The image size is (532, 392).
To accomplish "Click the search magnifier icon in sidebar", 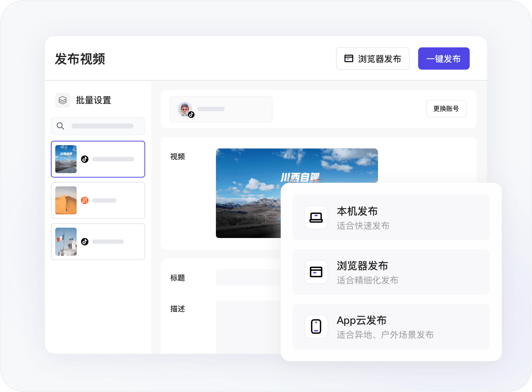I will tap(60, 126).
